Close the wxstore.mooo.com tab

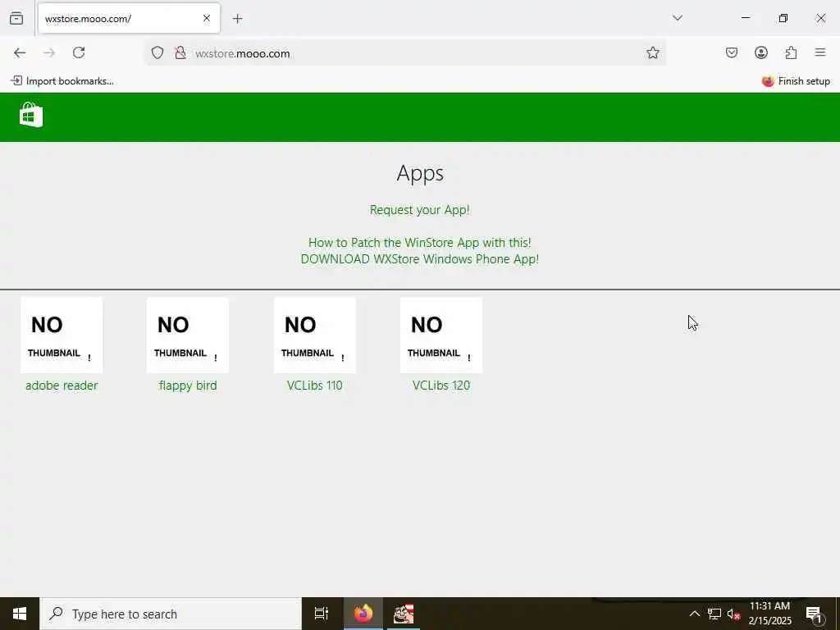(x=207, y=18)
